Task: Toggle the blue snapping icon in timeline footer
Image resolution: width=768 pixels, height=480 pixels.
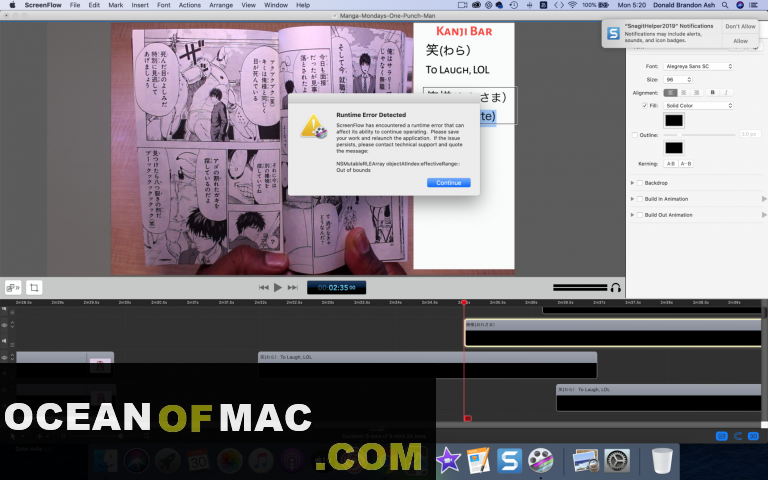Action: (x=721, y=436)
